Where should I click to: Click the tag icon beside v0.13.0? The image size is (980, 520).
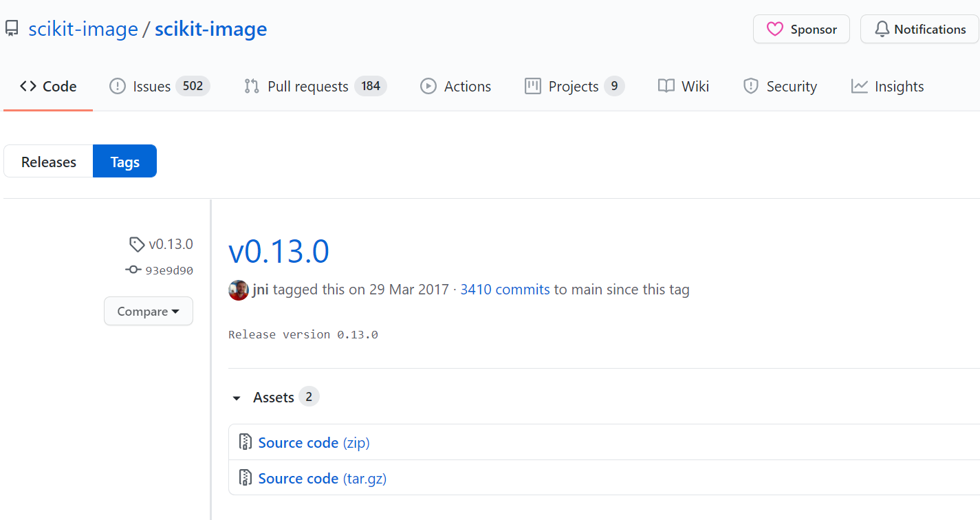click(137, 243)
